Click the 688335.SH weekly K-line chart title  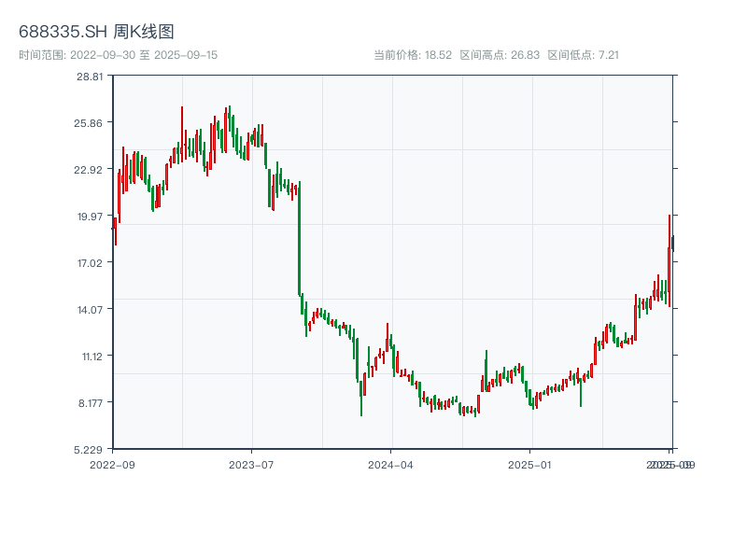96,32
